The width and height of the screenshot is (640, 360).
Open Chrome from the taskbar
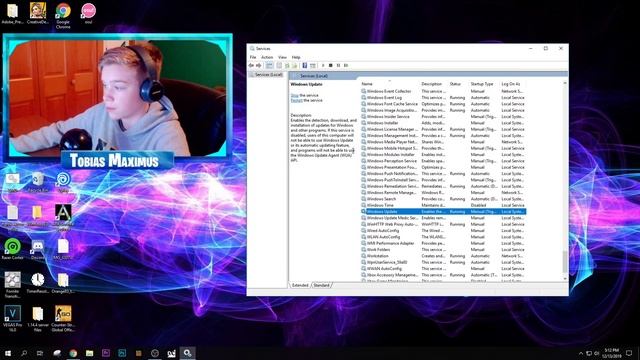coord(73,353)
